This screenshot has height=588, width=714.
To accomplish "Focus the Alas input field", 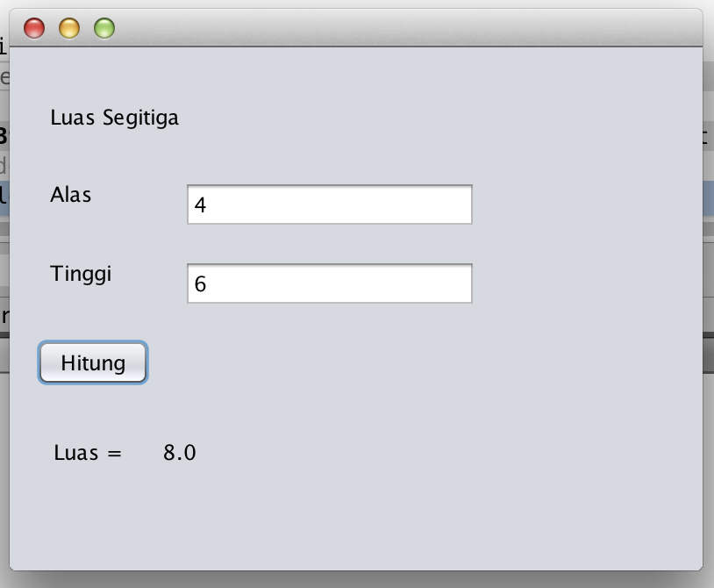I will (x=329, y=204).
